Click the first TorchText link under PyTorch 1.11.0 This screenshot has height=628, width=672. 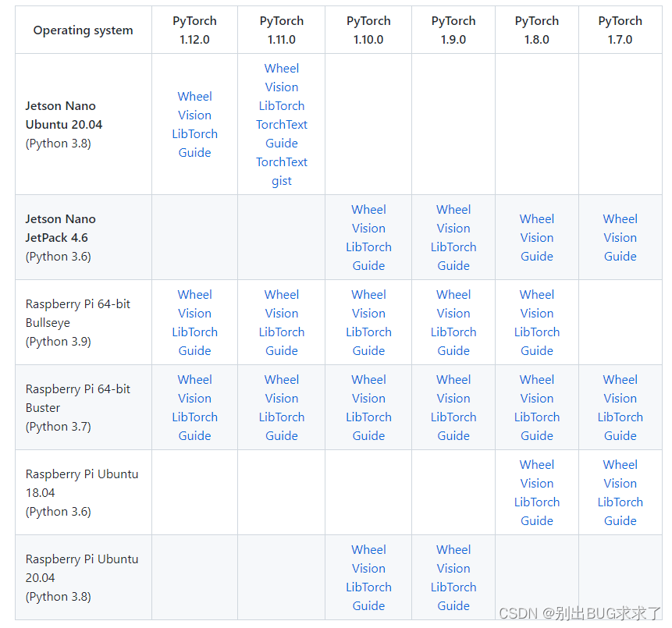click(282, 125)
